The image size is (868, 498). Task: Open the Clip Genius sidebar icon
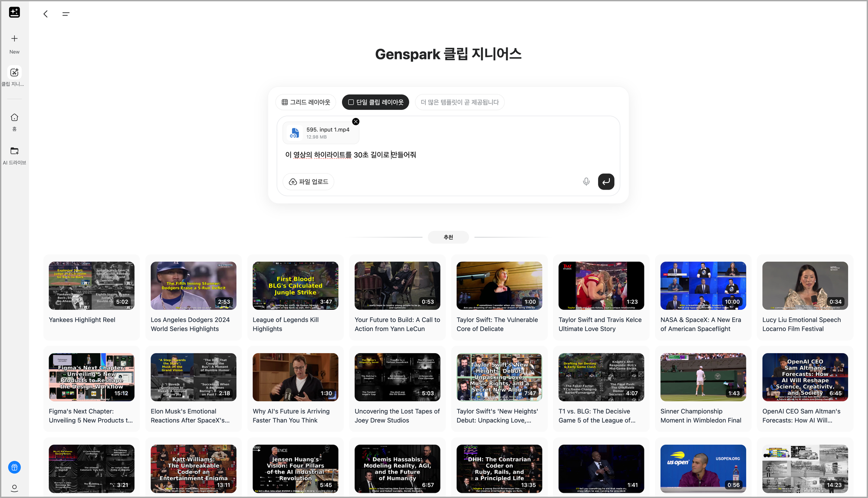pyautogui.click(x=14, y=72)
